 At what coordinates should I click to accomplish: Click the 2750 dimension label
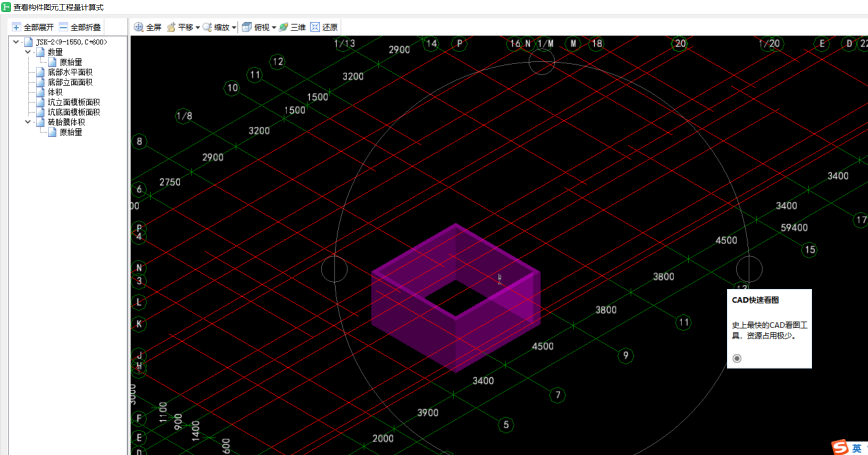(x=170, y=182)
